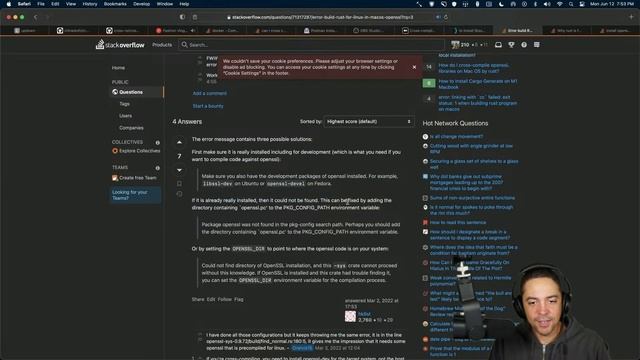Viewport: 640px width, 360px height.
Task: Open Tags in the left sidebar
Action: 124,104
